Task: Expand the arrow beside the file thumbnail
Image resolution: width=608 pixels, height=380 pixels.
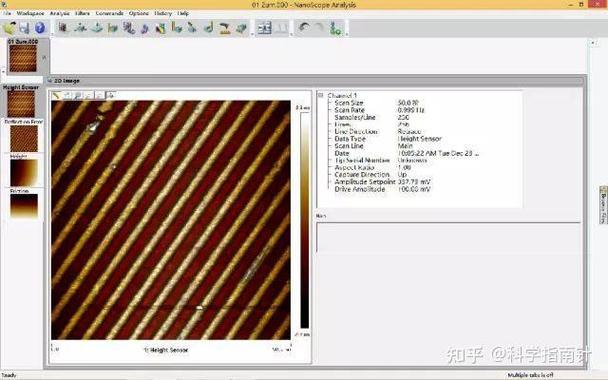Action: tap(44, 57)
